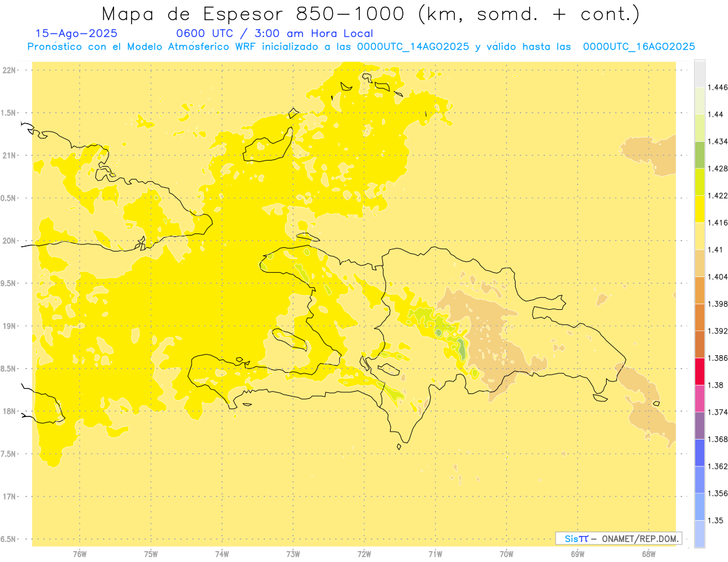Pick the yellow-green legend swatch above 1.422

click(699, 182)
